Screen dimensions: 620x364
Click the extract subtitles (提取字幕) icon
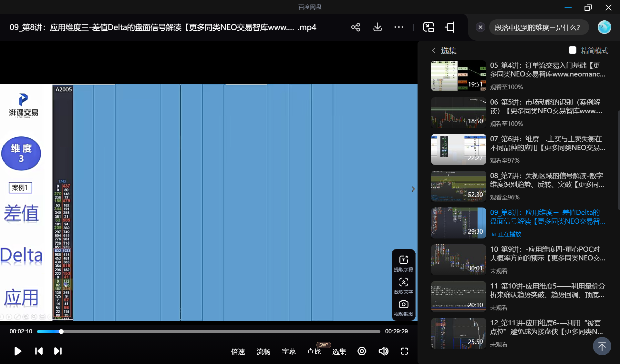tap(403, 260)
